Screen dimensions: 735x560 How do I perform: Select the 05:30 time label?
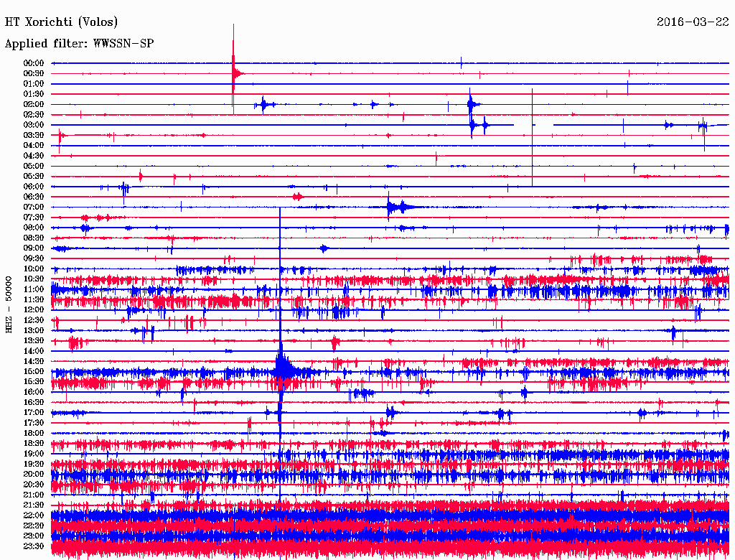coord(34,177)
